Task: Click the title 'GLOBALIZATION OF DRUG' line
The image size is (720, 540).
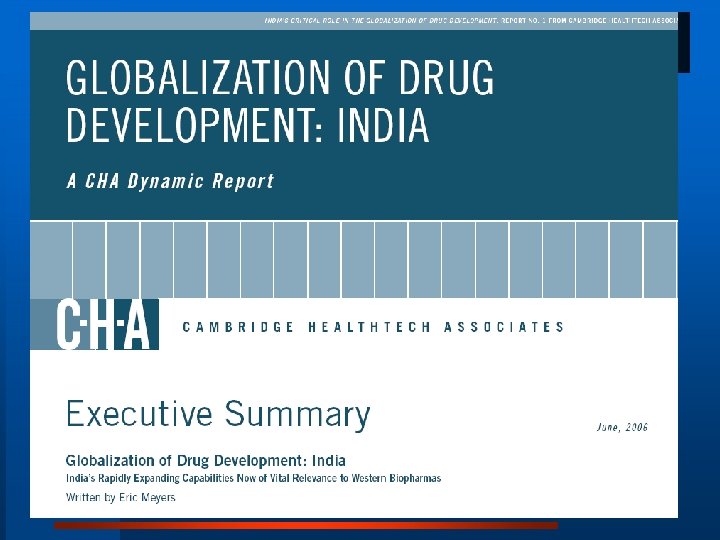Action: 280,78
